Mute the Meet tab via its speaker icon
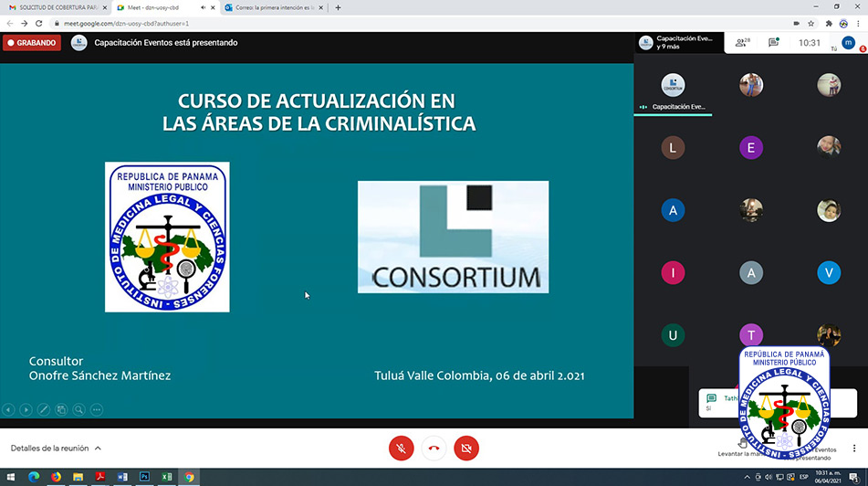This screenshot has height=486, width=868. (x=204, y=7)
